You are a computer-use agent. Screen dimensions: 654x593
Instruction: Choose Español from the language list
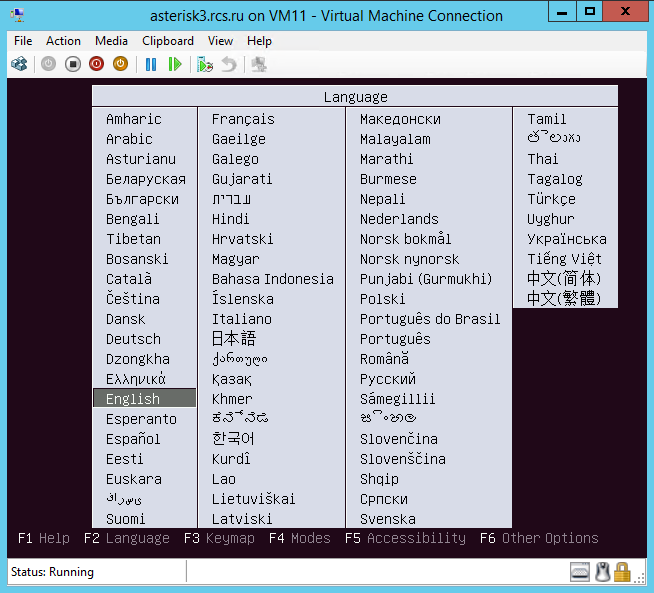coord(133,439)
